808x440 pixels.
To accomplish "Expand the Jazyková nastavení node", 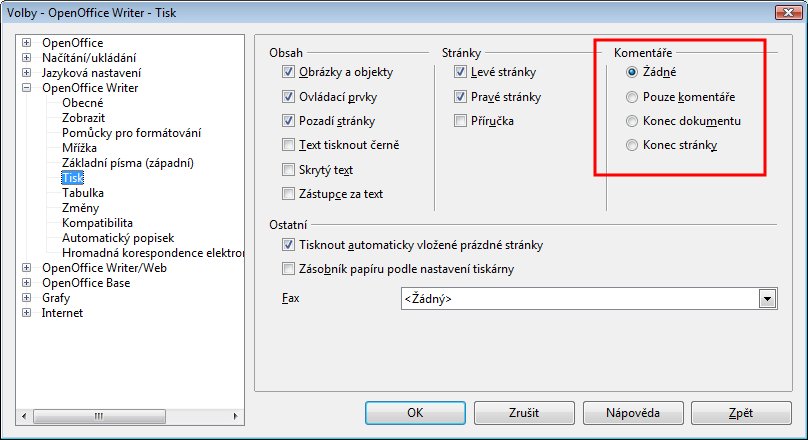I will coord(26,73).
